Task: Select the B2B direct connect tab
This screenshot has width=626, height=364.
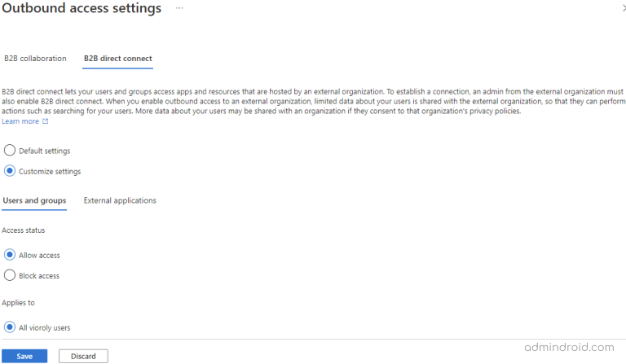Action: (x=118, y=59)
